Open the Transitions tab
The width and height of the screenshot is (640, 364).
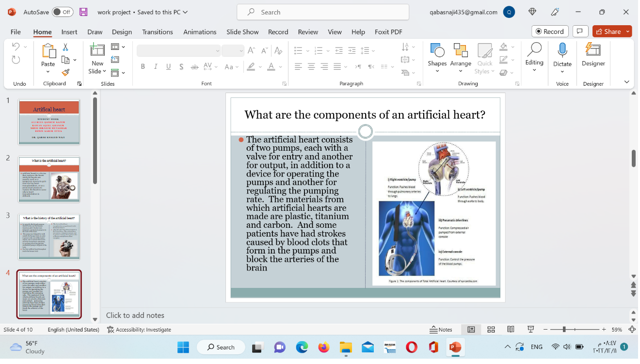[x=157, y=32]
